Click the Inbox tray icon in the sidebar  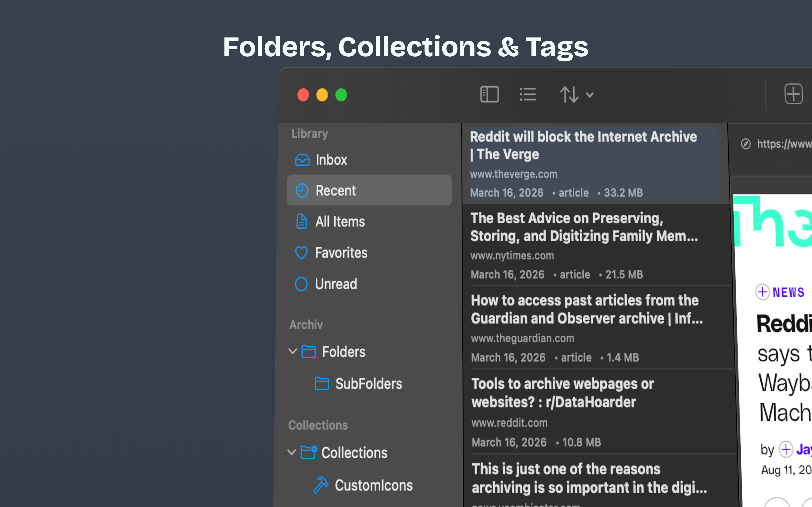(302, 160)
